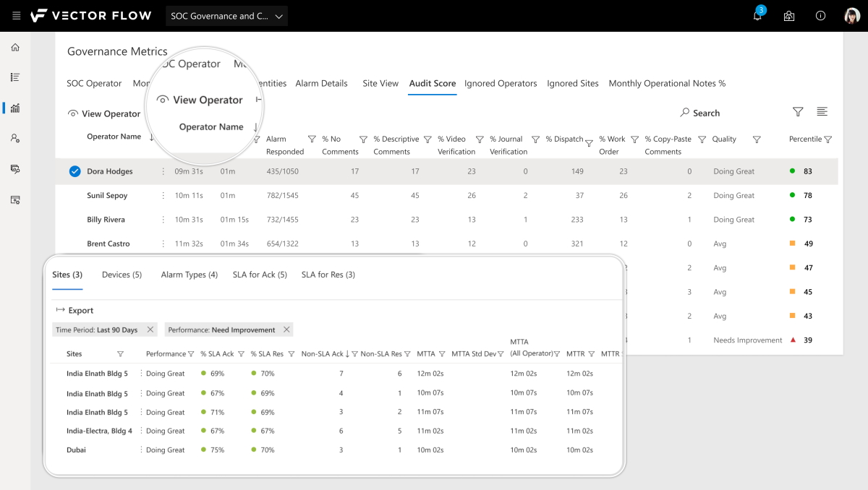Click the list view icon in the sidebar
Viewport: 868px width, 490px height.
[x=14, y=77]
